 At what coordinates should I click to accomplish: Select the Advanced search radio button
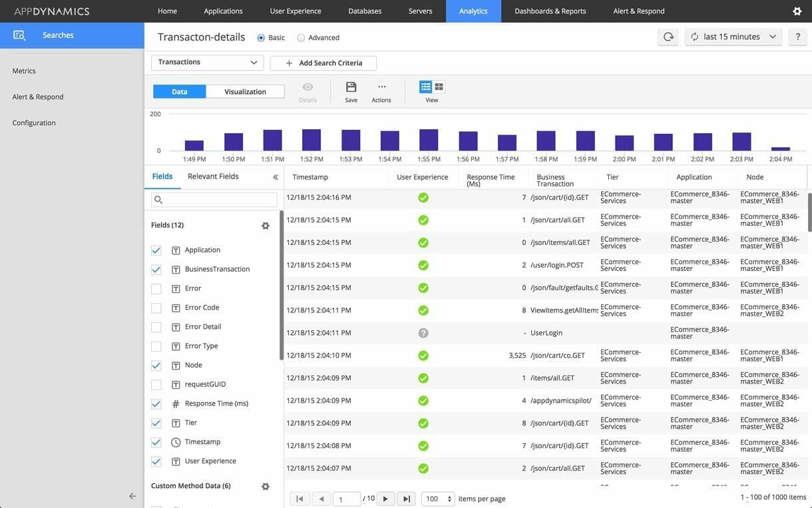[x=300, y=37]
